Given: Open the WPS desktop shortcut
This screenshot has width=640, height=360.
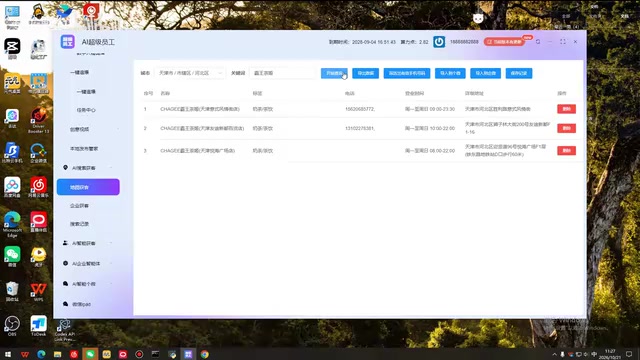Looking at the screenshot, I should point(38,292).
